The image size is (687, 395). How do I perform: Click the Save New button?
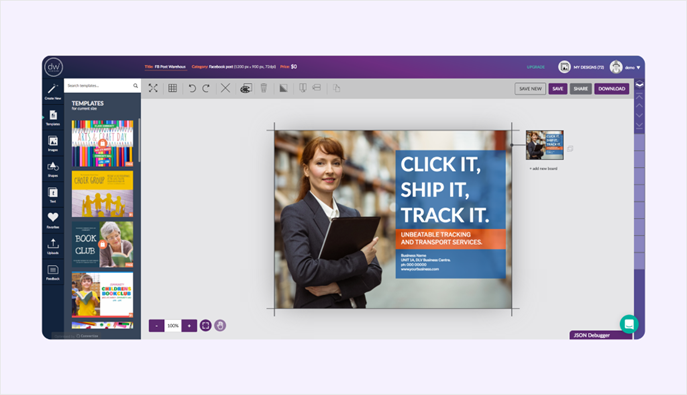(530, 89)
